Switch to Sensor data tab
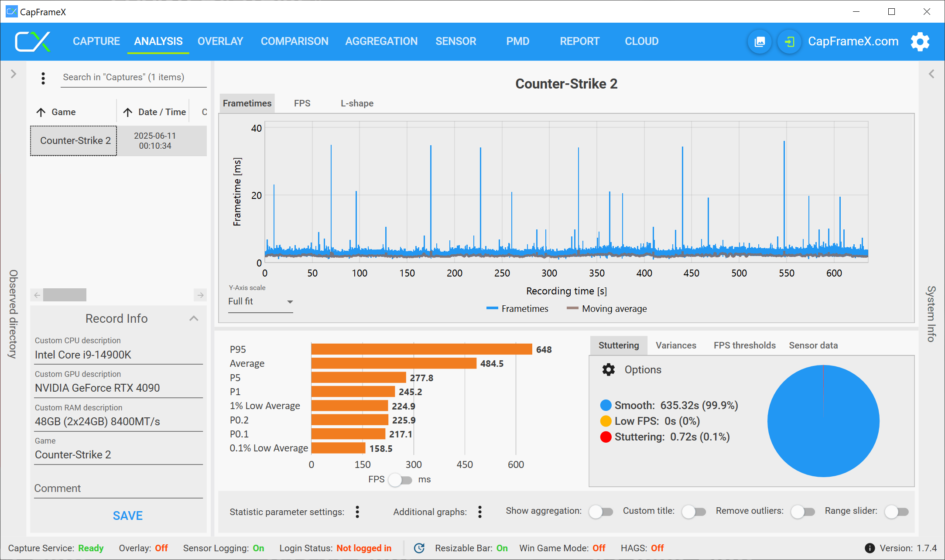 [813, 345]
